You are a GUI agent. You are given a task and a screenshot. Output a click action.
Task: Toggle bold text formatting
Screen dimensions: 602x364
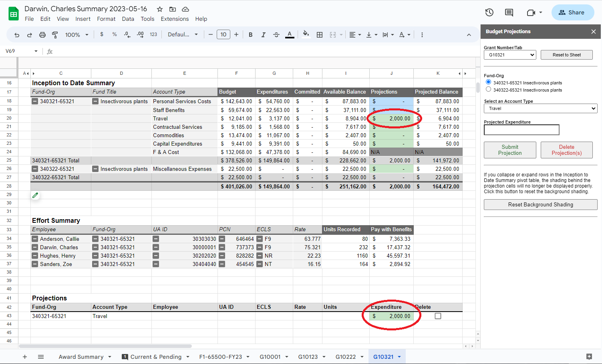(250, 35)
